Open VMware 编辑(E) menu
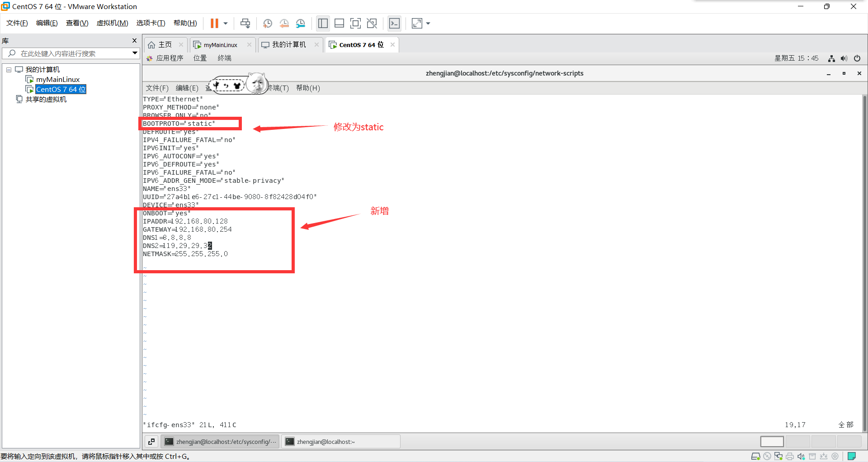This screenshot has height=462, width=868. [x=47, y=23]
